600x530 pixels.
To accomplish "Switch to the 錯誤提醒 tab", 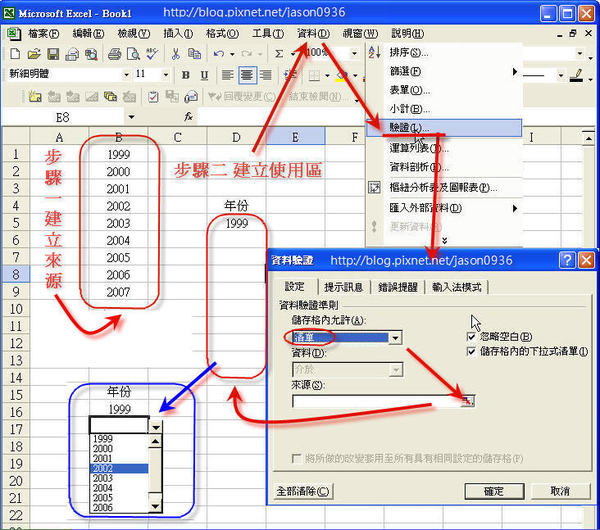I will click(398, 287).
